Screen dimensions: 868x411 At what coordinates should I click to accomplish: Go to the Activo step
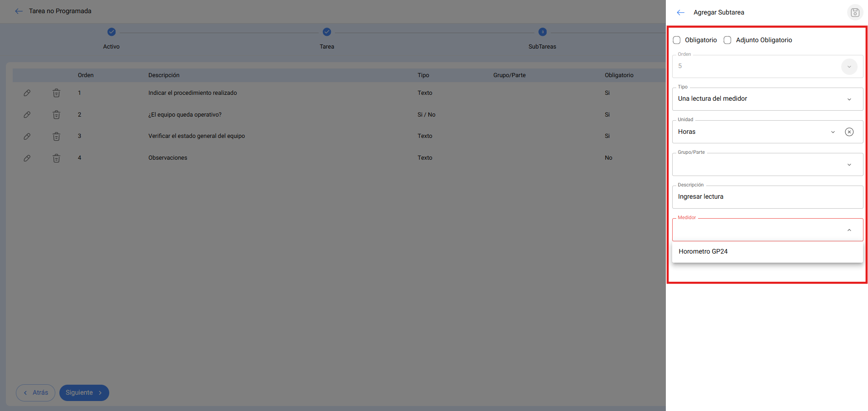coord(112,32)
